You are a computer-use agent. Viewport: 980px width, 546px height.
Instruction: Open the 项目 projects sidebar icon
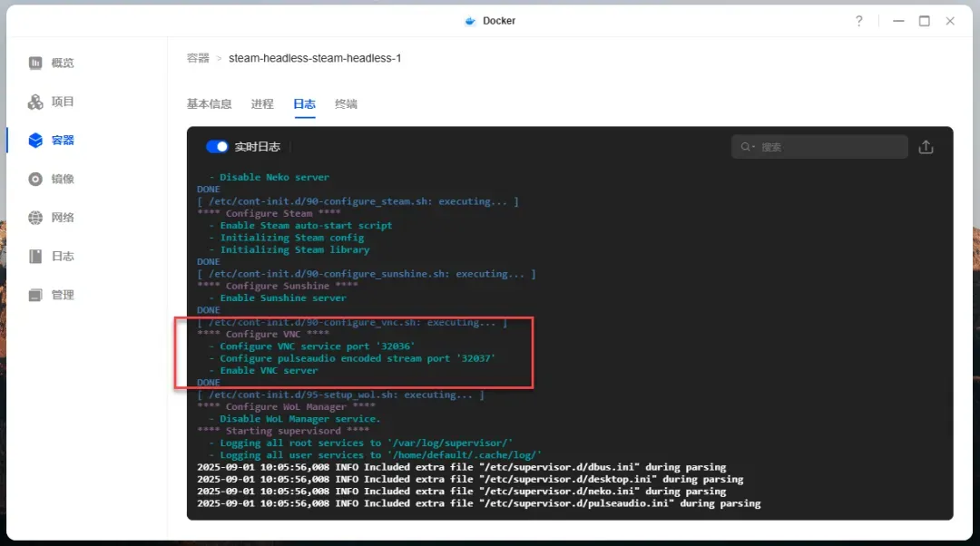[35, 102]
